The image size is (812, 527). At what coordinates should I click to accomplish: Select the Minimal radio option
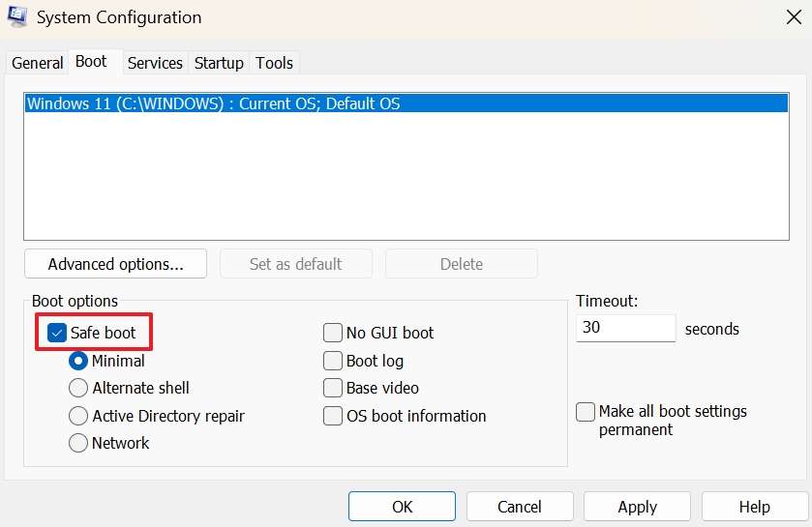pyautogui.click(x=78, y=361)
